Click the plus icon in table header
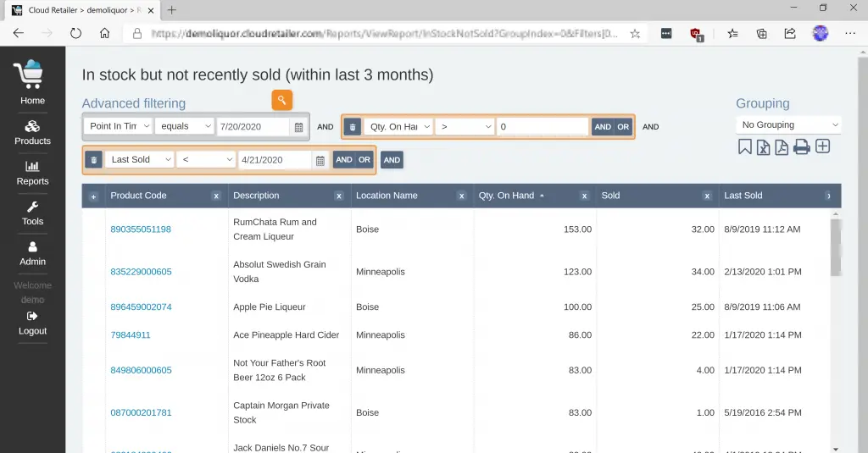Viewport: 868px width, 453px height. tap(93, 196)
